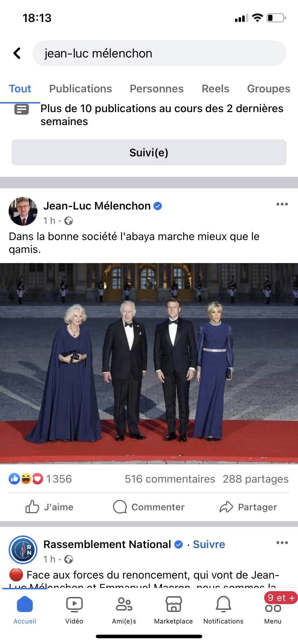
Task: Switch to the Publications tab
Action: pos(81,89)
